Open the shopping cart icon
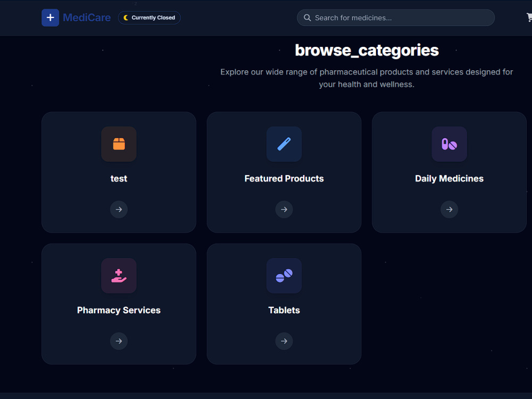The width and height of the screenshot is (532, 399). click(x=529, y=18)
